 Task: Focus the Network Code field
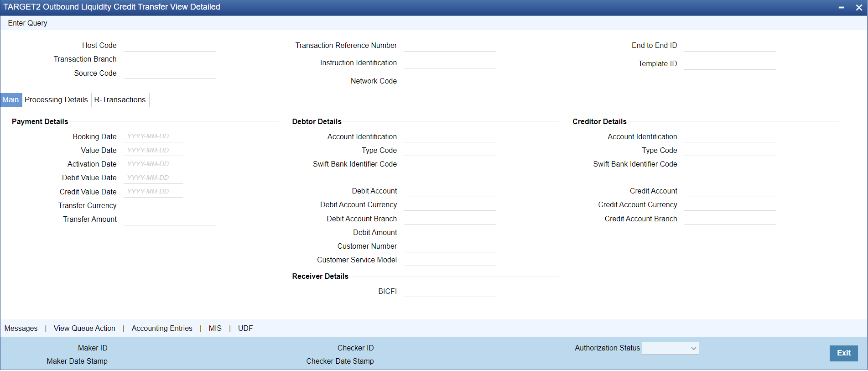[450, 81]
